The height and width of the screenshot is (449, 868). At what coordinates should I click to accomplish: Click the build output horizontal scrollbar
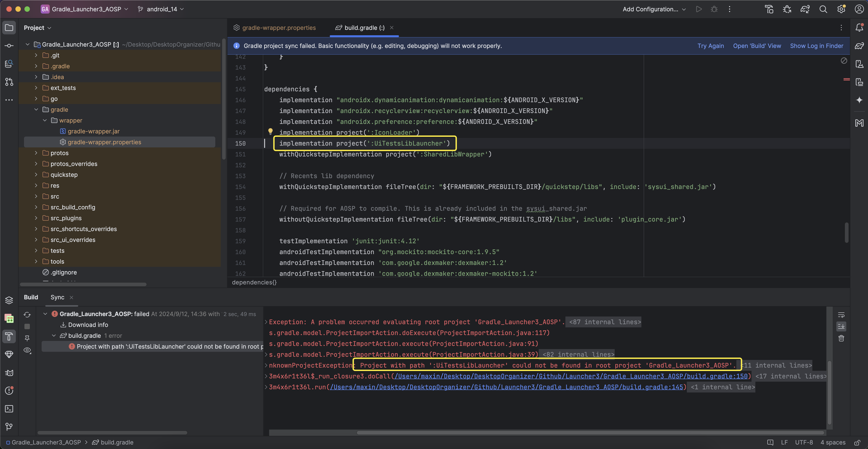pos(590,432)
